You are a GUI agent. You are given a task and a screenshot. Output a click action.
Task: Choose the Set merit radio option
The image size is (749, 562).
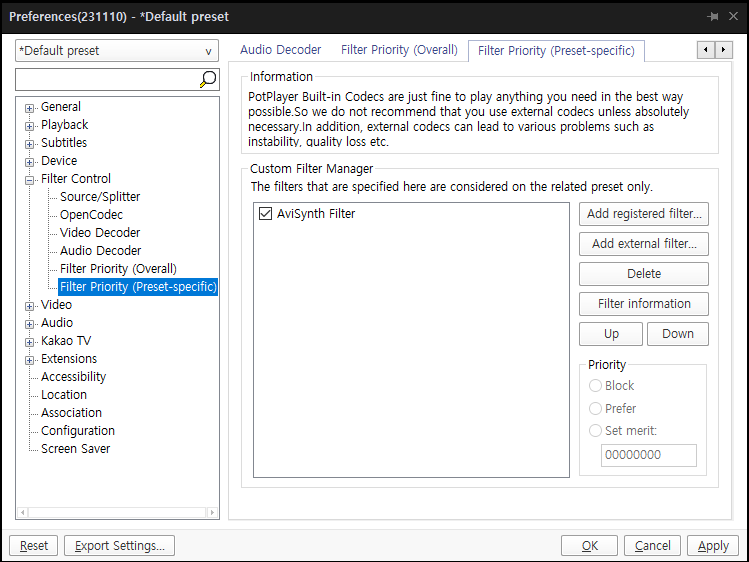pyautogui.click(x=595, y=431)
